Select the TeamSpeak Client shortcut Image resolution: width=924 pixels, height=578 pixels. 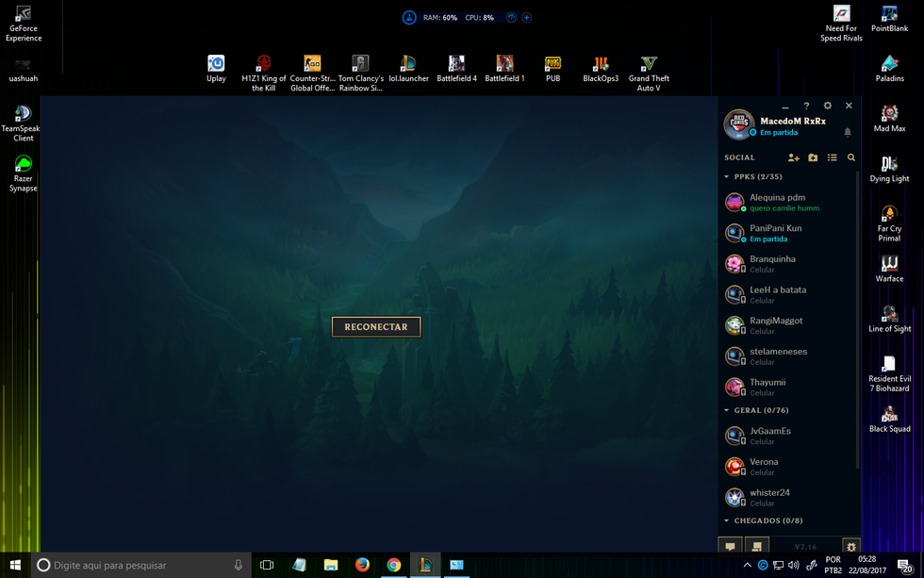click(22, 124)
